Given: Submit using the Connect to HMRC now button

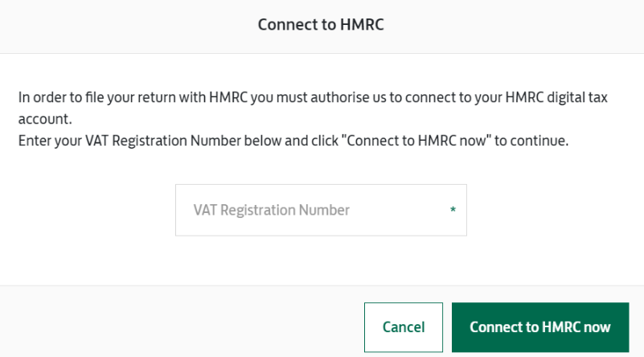Looking at the screenshot, I should coord(539,327).
